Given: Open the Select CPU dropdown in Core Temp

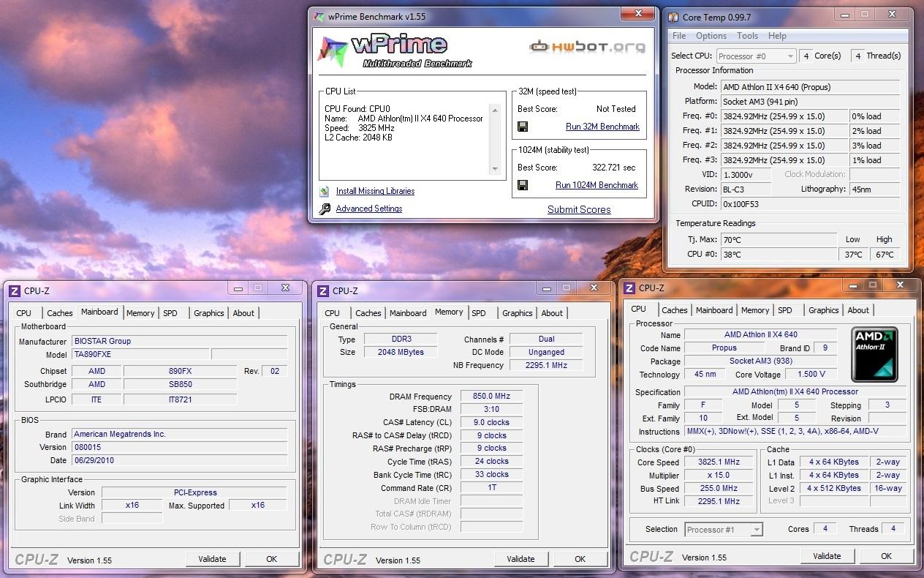Looking at the screenshot, I should click(756, 56).
